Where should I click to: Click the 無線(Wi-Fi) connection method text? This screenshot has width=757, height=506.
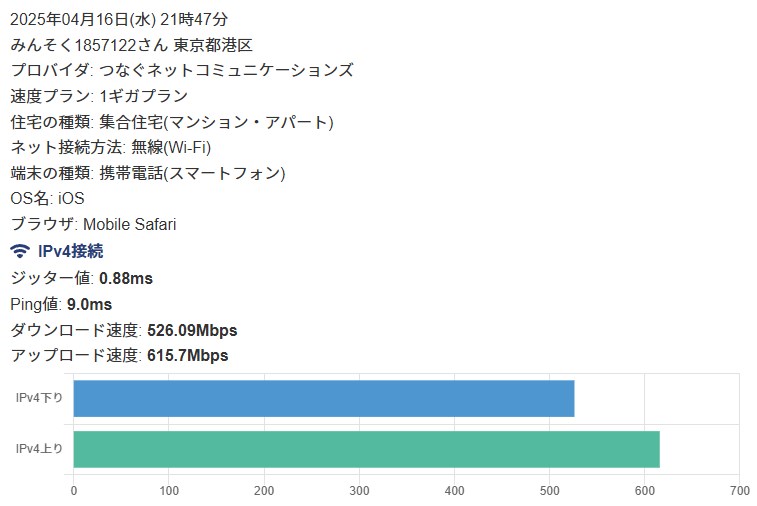tap(171, 148)
